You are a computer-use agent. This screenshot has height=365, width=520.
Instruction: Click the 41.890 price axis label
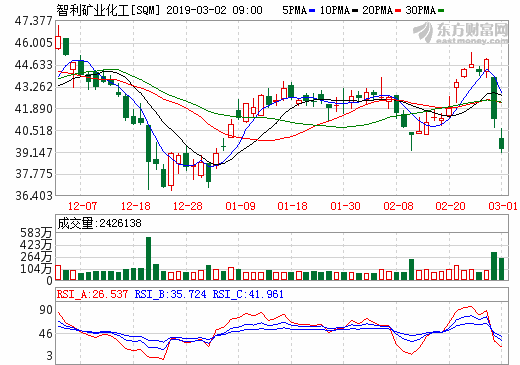coord(34,109)
